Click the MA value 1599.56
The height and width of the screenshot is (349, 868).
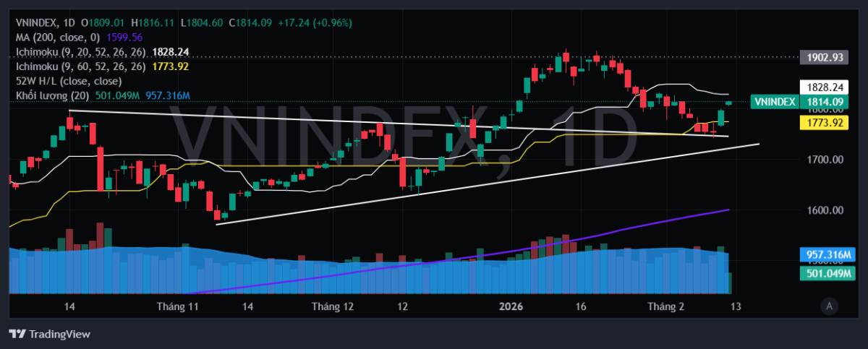pyautogui.click(x=124, y=37)
